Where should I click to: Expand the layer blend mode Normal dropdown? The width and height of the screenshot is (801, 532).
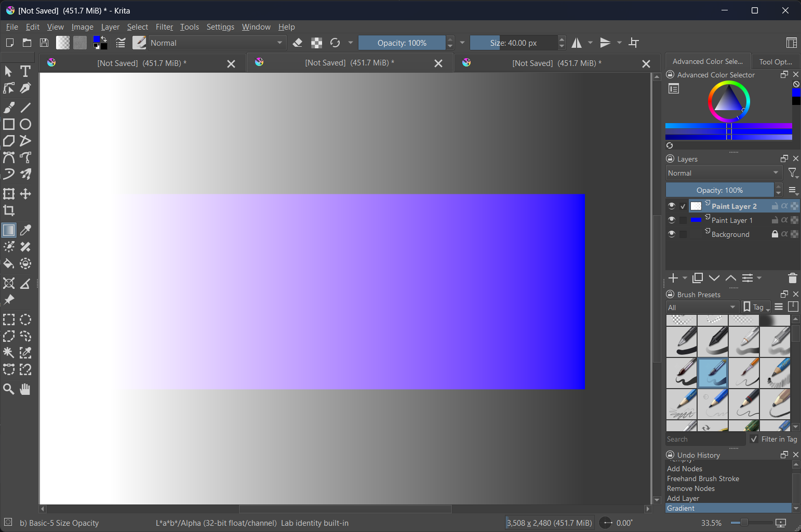click(724, 173)
